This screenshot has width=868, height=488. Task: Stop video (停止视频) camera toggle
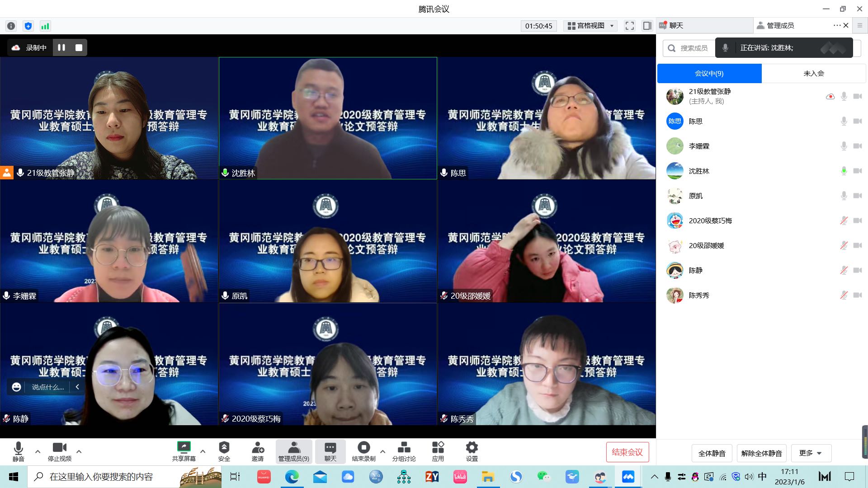60,451
